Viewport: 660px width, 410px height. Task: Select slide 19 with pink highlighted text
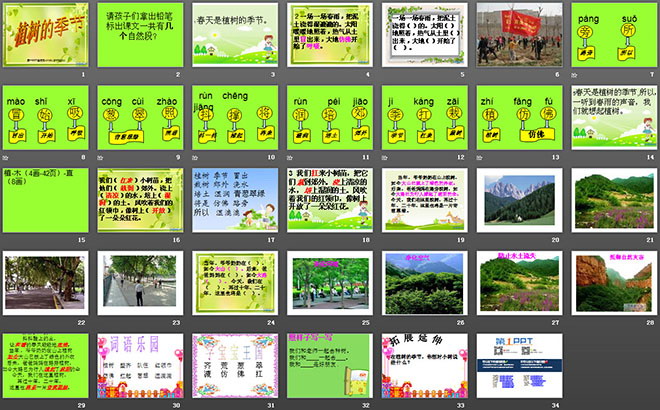pyautogui.click(x=425, y=200)
